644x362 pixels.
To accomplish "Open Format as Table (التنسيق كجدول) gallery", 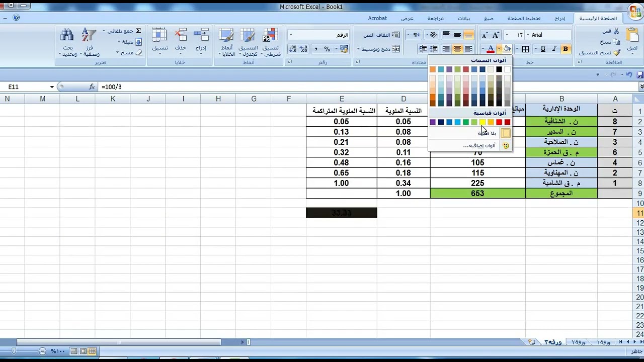I will (248, 42).
